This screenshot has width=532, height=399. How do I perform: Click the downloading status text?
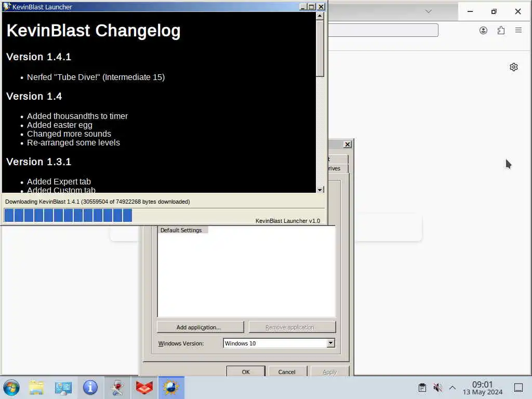click(97, 202)
